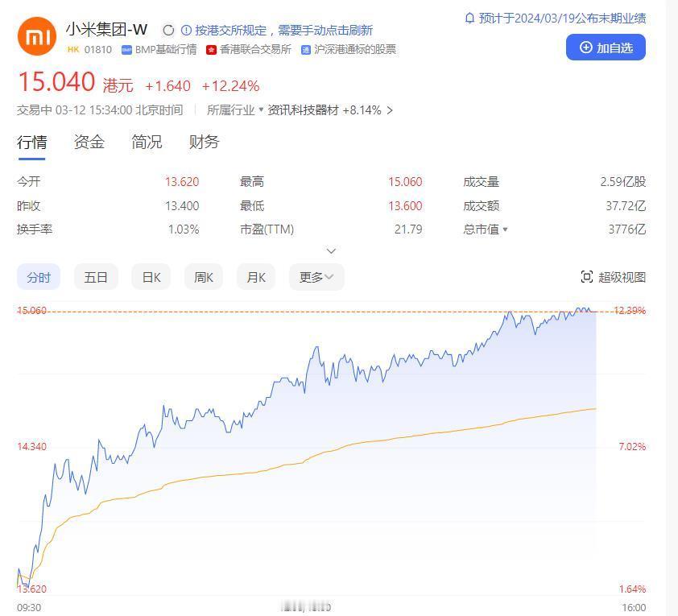Click the current price 15.040
The height and width of the screenshot is (616, 678).
tap(56, 81)
